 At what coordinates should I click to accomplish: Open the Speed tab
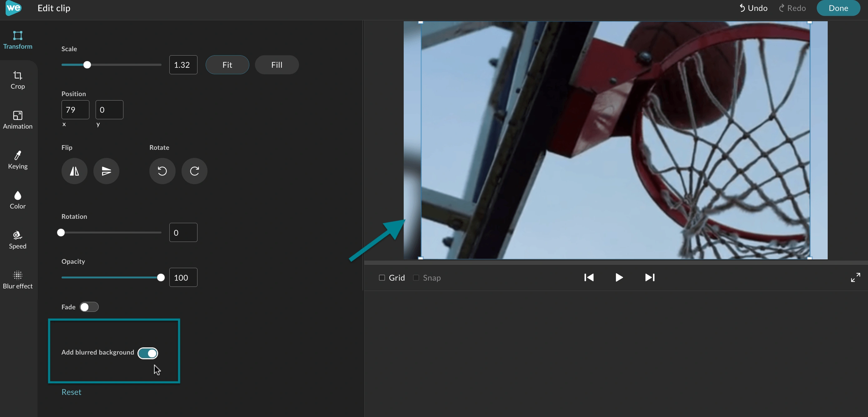coord(18,240)
